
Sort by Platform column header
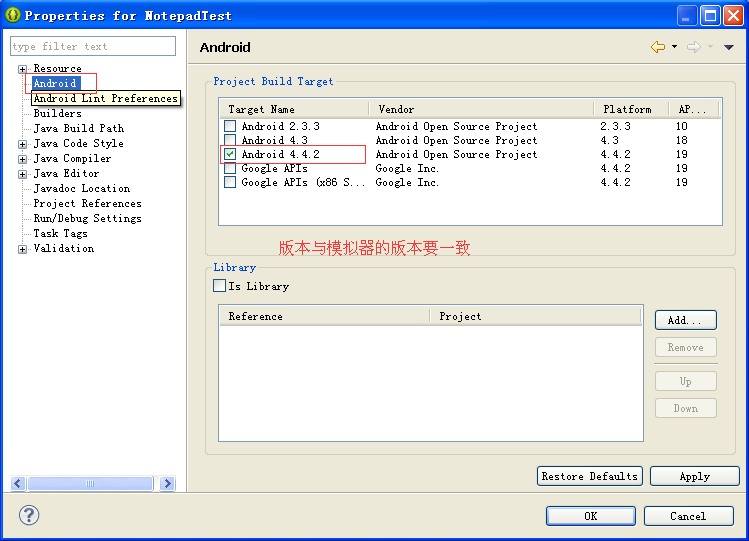(631, 109)
